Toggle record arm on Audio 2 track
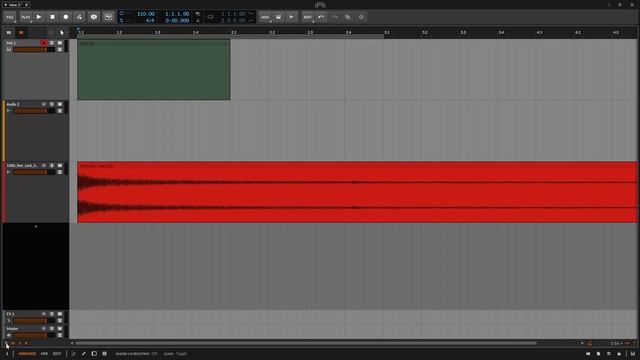 (x=44, y=104)
